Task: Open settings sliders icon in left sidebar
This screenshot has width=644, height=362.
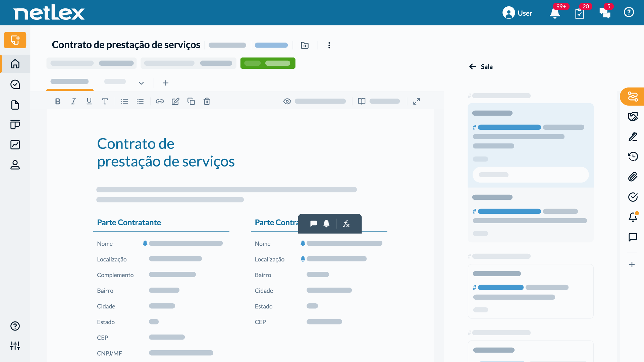Action: 15,346
